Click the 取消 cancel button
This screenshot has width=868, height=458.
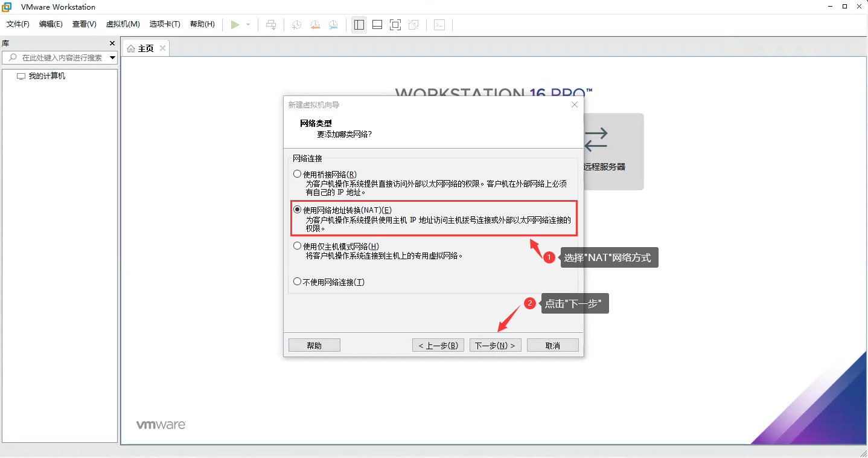[x=553, y=345]
